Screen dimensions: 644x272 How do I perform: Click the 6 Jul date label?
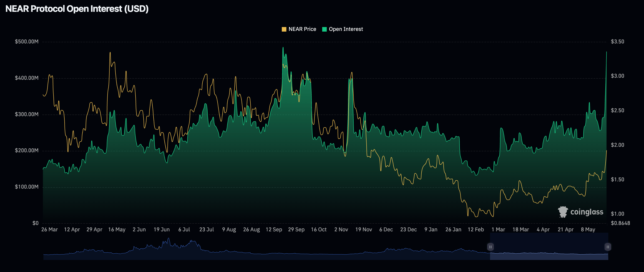(184, 230)
